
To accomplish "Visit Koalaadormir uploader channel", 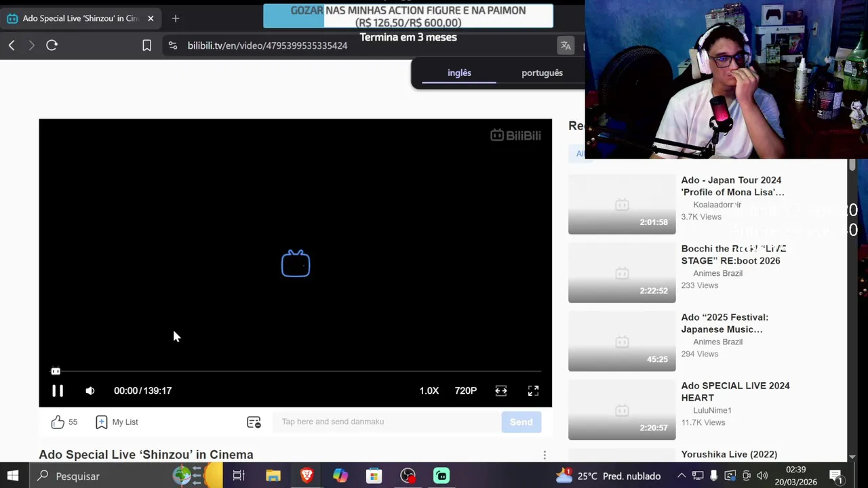I will [x=717, y=205].
